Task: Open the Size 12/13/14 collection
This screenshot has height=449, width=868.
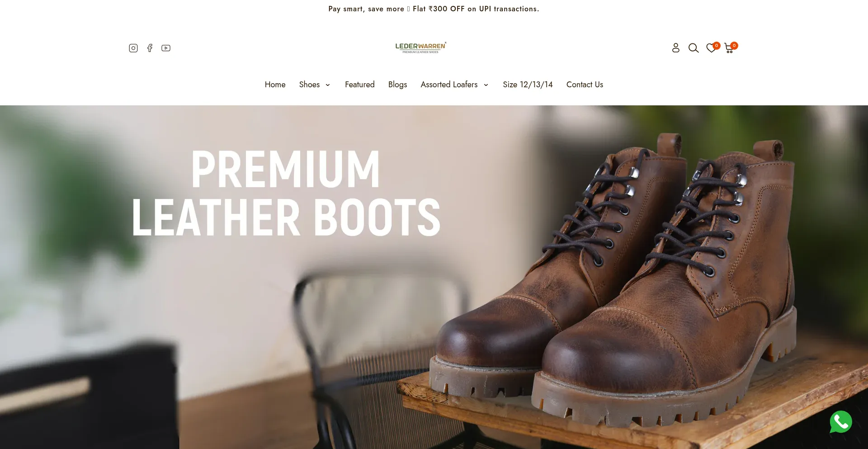Action: point(528,85)
